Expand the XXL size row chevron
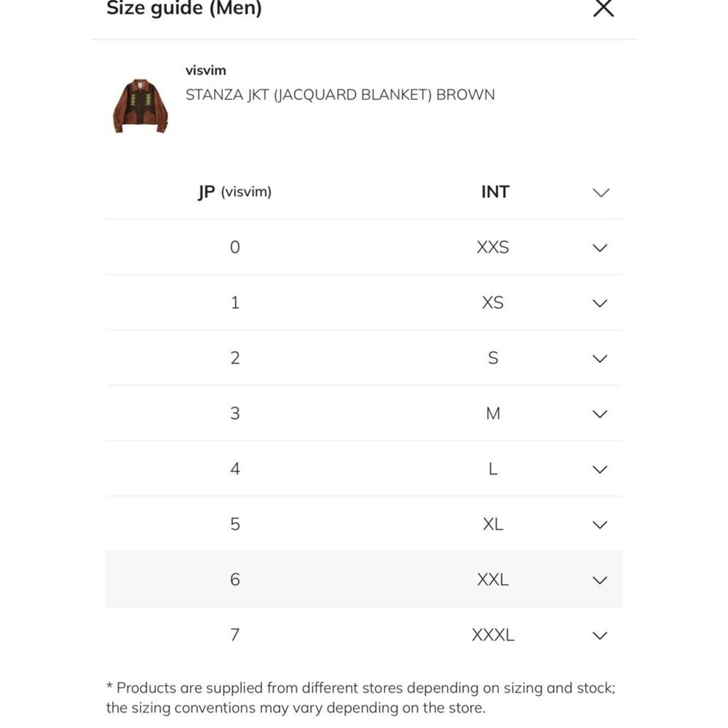Viewport: 728px width, 728px height. pyautogui.click(x=600, y=580)
